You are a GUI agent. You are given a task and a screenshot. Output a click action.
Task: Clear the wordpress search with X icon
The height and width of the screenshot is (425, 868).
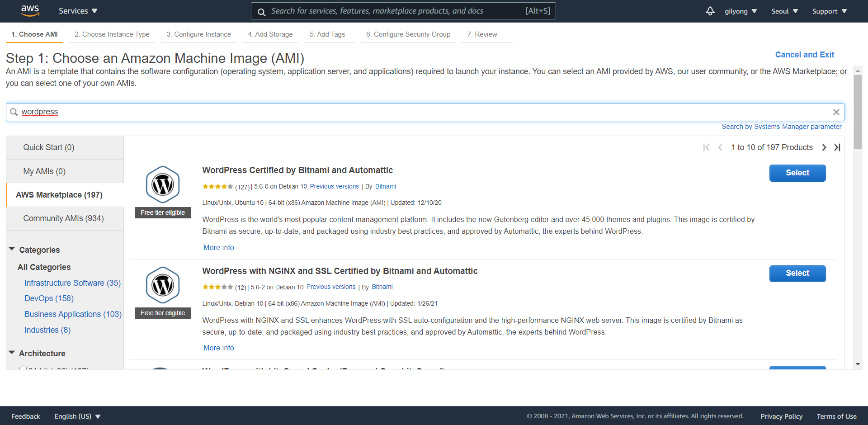pos(836,112)
